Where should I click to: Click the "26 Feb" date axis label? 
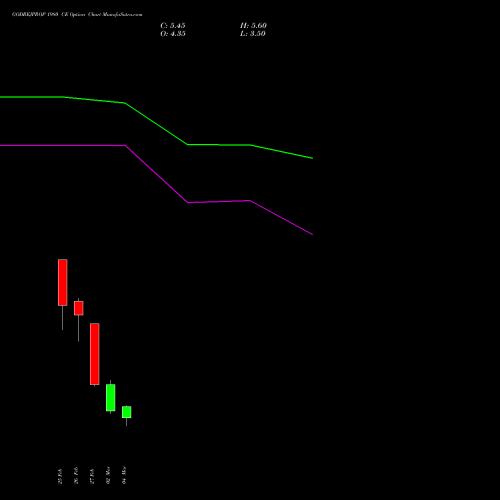click(76, 475)
